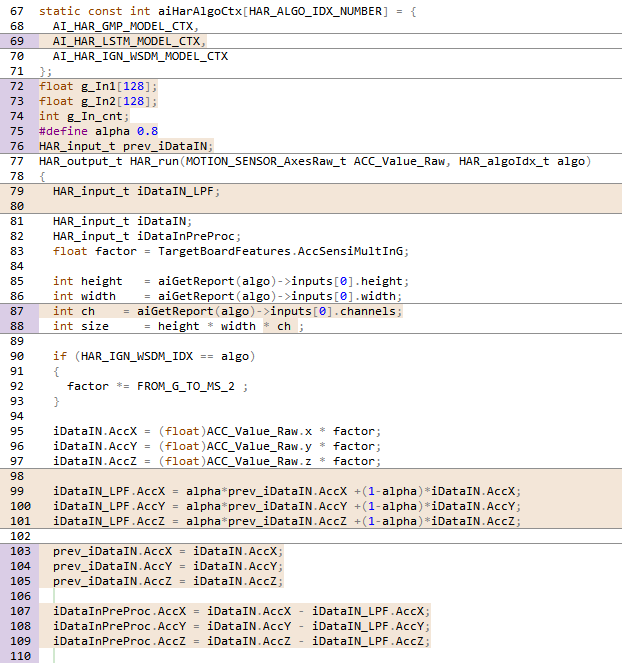
Task: Click line number 110 in the gutter
Action: (x=19, y=656)
